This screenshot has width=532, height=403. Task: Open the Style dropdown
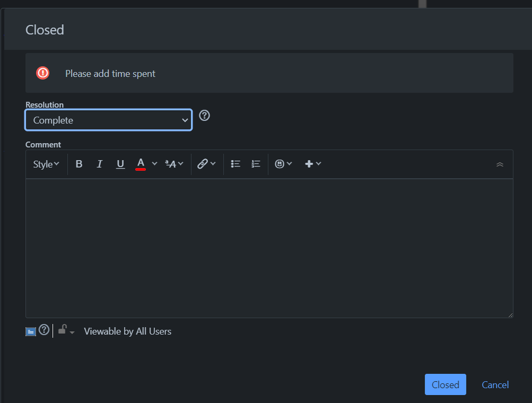pyautogui.click(x=45, y=164)
